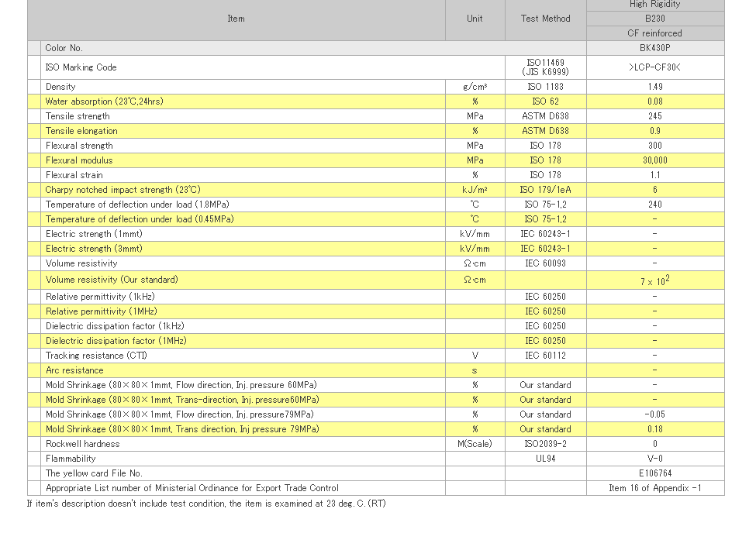This screenshot has height=533, width=756.
Task: Click Mold Shrinkage Trans direction 79MPa label
Action: (x=182, y=429)
